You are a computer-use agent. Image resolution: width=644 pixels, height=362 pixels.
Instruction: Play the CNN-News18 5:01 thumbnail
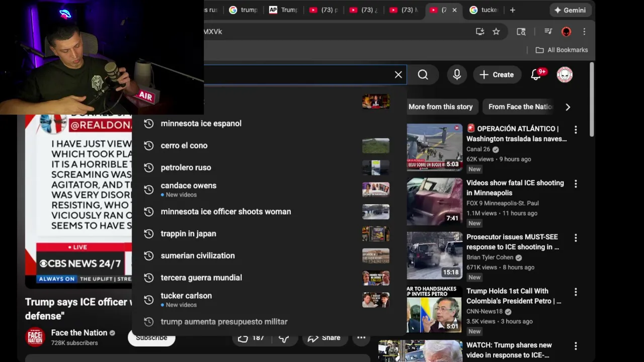pyautogui.click(x=434, y=309)
